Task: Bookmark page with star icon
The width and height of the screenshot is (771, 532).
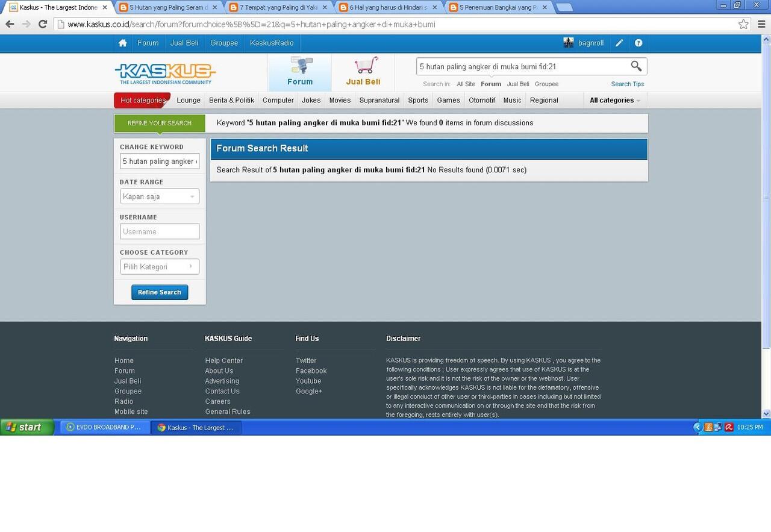Action: pos(744,24)
